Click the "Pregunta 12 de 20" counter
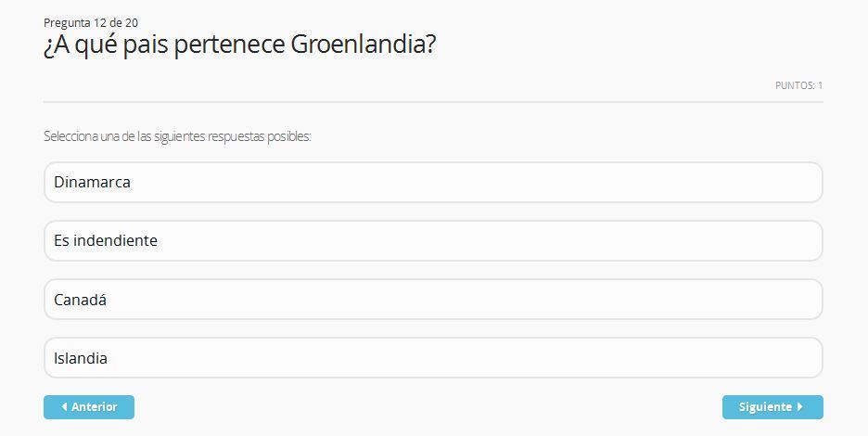The image size is (868, 436). click(x=91, y=22)
